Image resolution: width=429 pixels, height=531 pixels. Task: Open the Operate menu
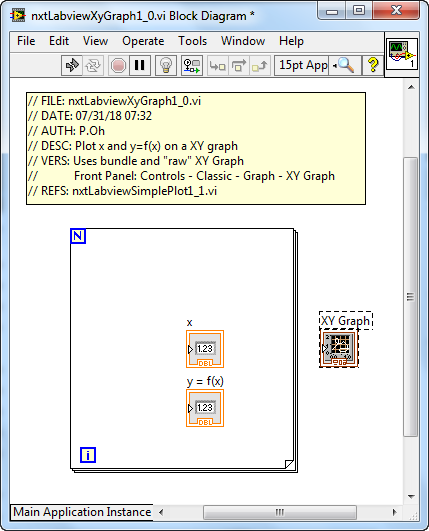coord(143,41)
